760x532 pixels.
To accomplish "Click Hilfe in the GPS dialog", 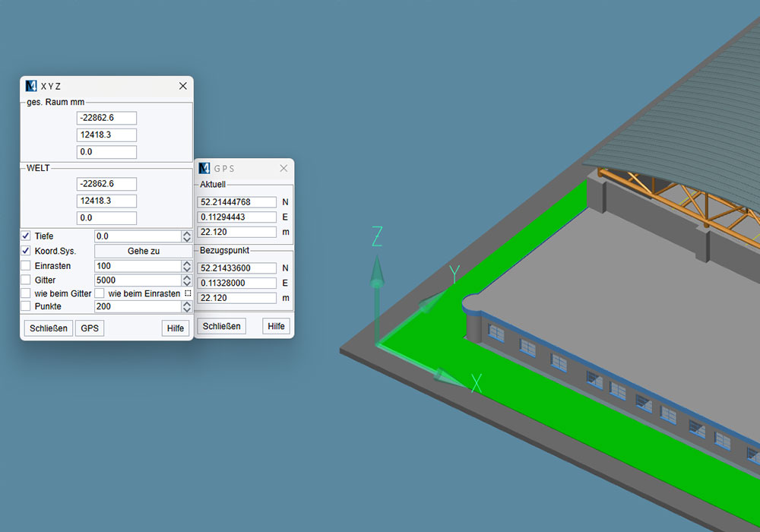I will pos(277,326).
